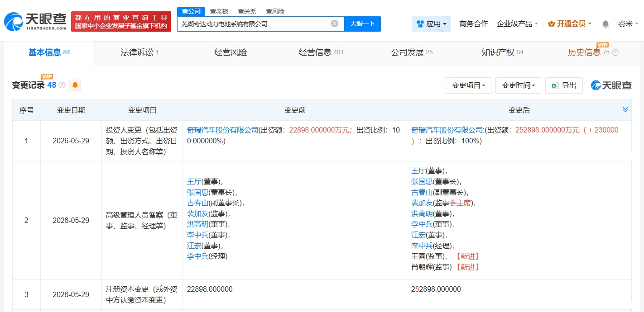Open 王厅 profile in 变更前 column

click(x=194, y=181)
